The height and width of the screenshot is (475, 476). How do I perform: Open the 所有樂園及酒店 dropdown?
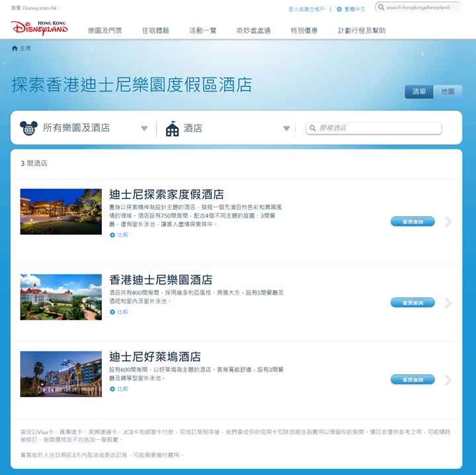(x=84, y=128)
